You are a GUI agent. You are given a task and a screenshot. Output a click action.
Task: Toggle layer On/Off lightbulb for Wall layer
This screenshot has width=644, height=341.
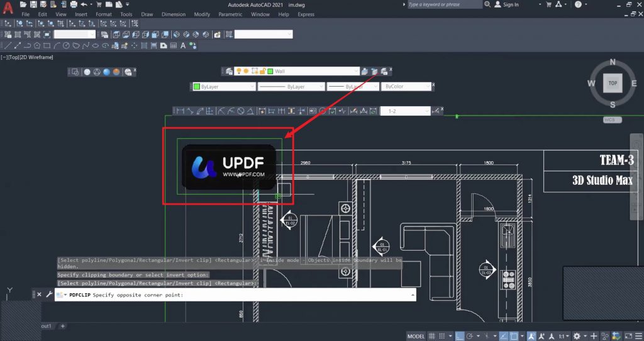(238, 72)
